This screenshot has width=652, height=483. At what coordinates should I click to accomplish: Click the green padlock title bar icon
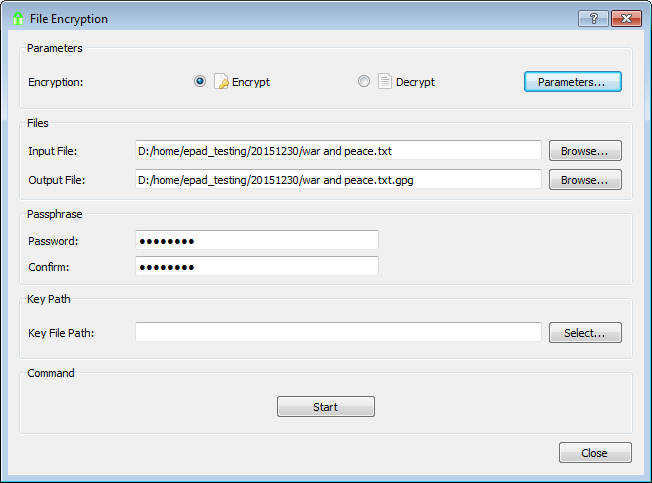click(18, 19)
